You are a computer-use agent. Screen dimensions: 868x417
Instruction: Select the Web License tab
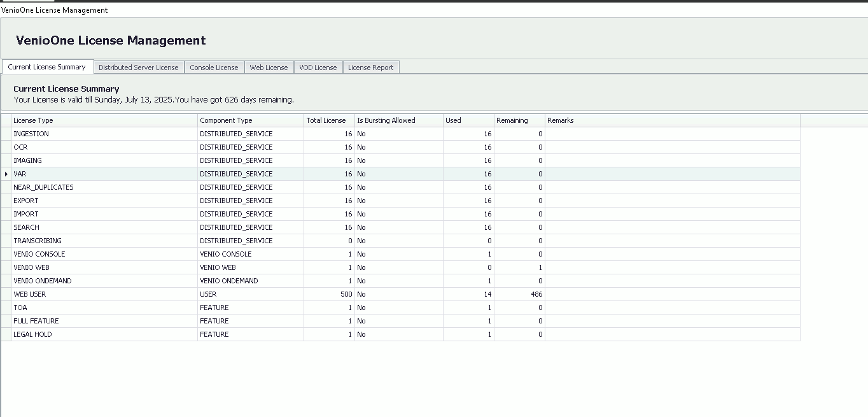pyautogui.click(x=269, y=67)
